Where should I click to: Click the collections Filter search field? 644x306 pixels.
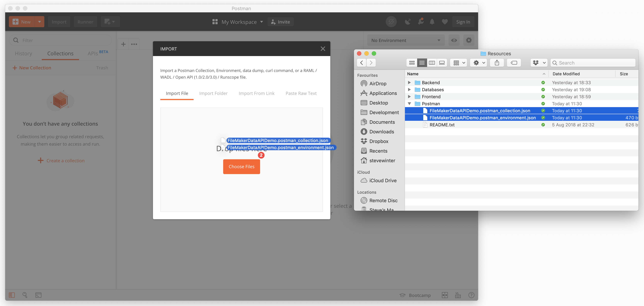tap(60, 40)
